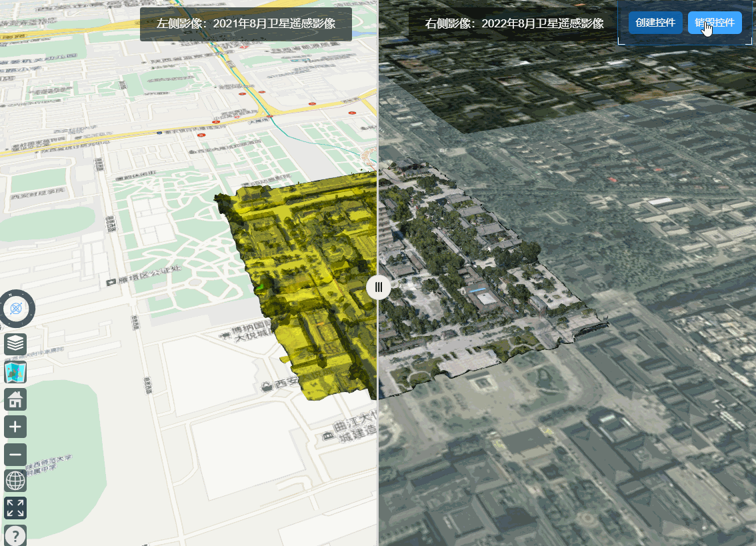
Task: Enter fullscreen mode
Action: point(15,508)
